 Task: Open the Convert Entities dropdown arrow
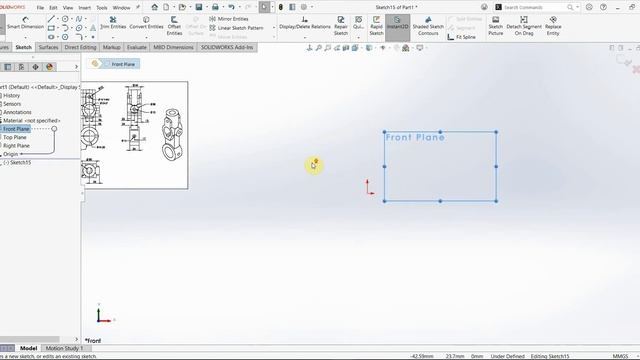pyautogui.click(x=146, y=37)
